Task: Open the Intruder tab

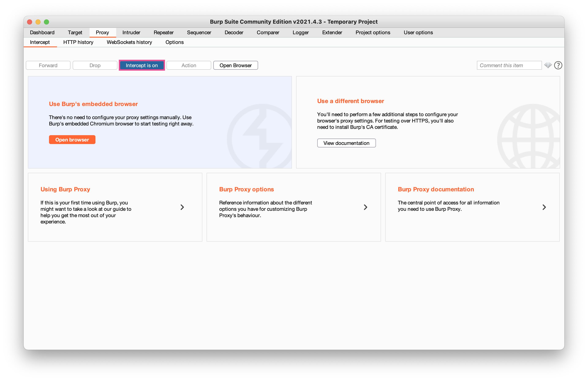Action: pos(131,32)
